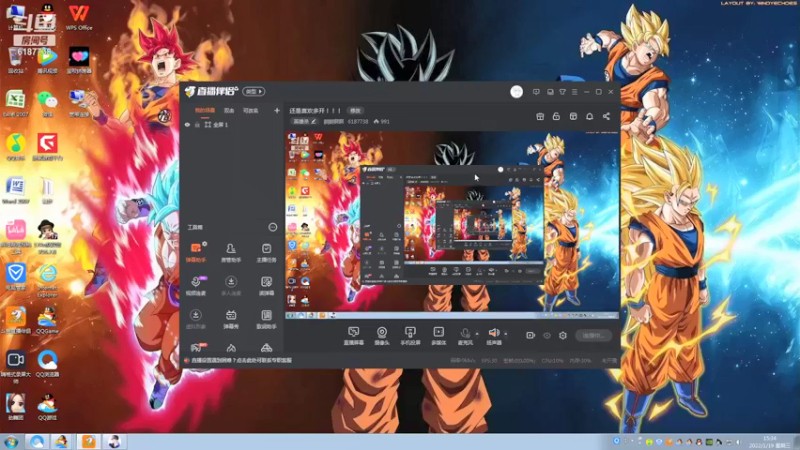Open the store box icon beside the bell
This screenshot has width=800, height=450.
tap(573, 116)
